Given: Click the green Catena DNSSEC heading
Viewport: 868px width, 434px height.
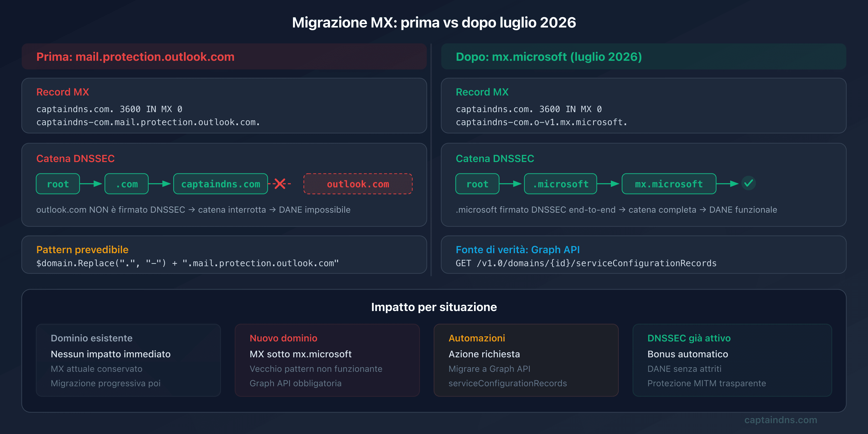Looking at the screenshot, I should coord(495,158).
